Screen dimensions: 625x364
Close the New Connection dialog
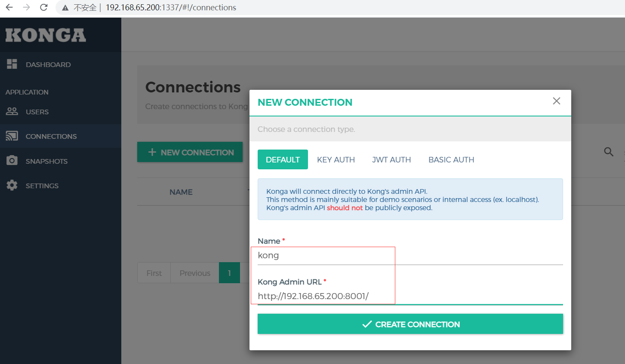557,101
